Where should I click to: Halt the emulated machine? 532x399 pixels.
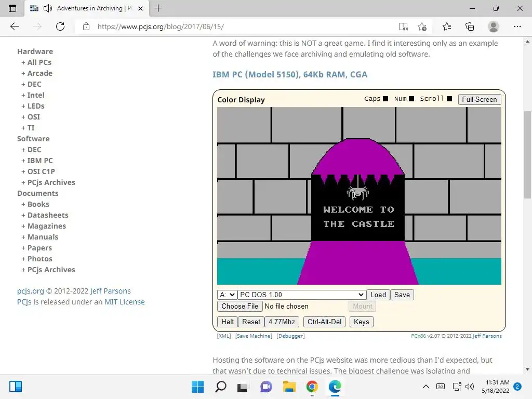coord(228,322)
